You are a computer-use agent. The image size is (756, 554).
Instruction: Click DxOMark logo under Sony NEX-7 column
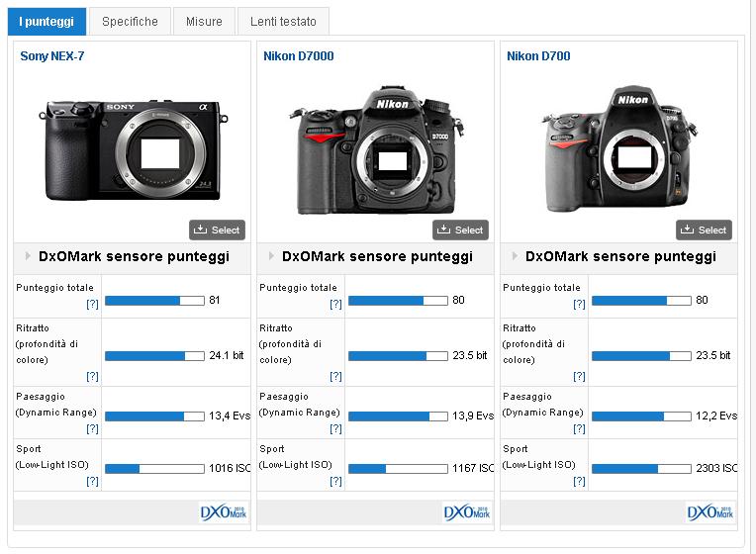(x=224, y=512)
